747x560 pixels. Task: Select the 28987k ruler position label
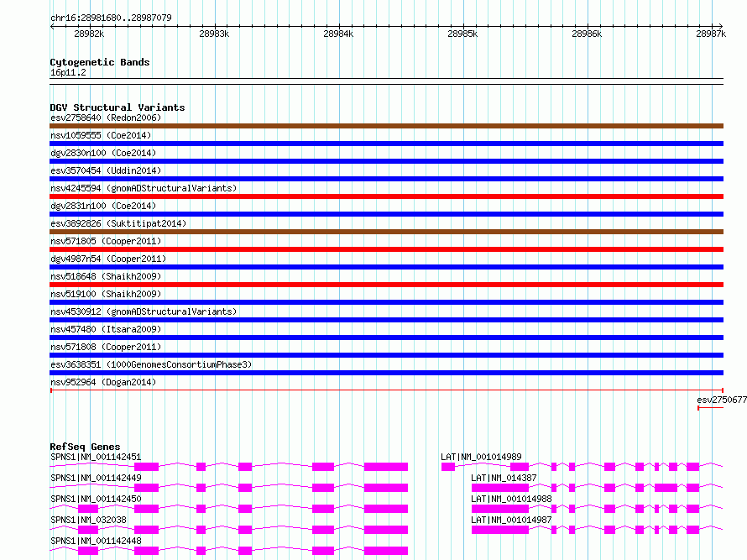click(711, 34)
